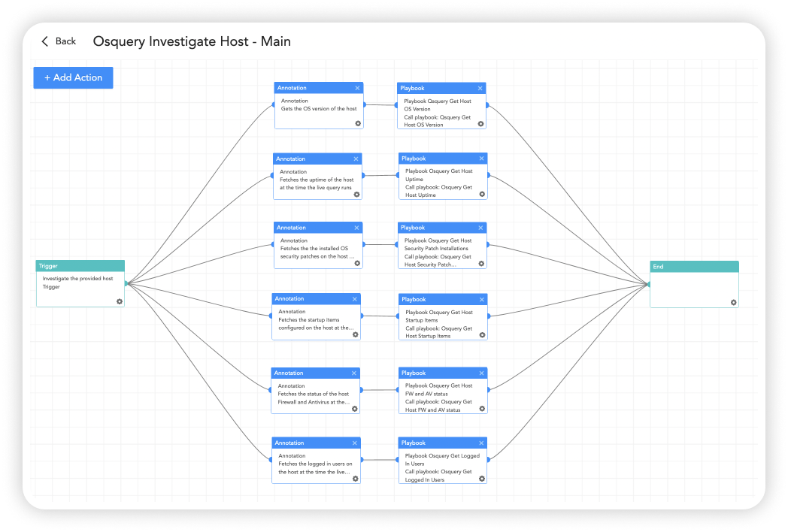This screenshot has height=532, width=788.
Task: Click the 'Fetches the startup items' annotation text
Action: (x=316, y=324)
